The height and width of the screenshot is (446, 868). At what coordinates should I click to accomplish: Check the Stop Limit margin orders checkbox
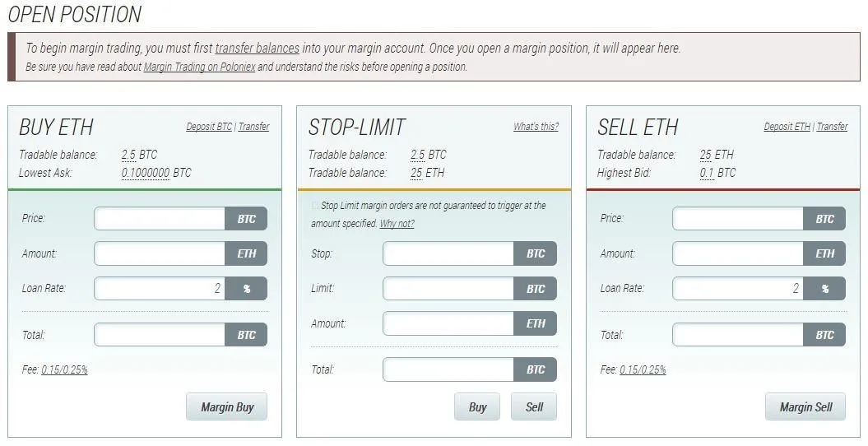click(316, 206)
